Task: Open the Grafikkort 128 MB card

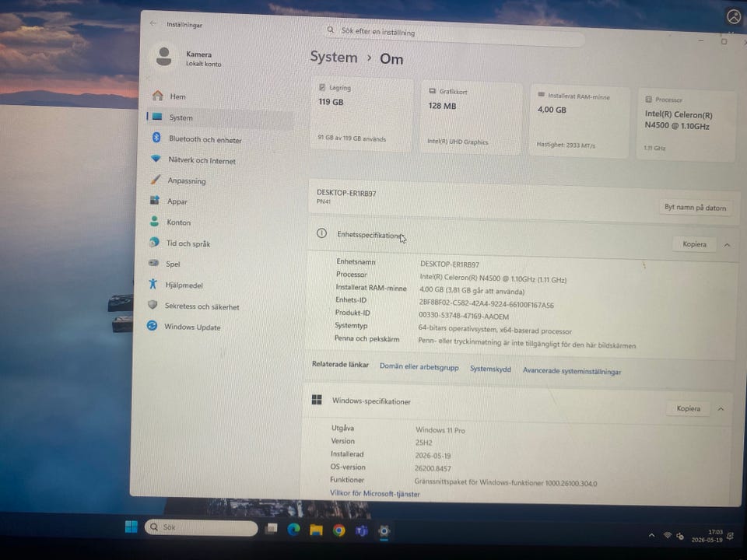Action: click(471, 118)
